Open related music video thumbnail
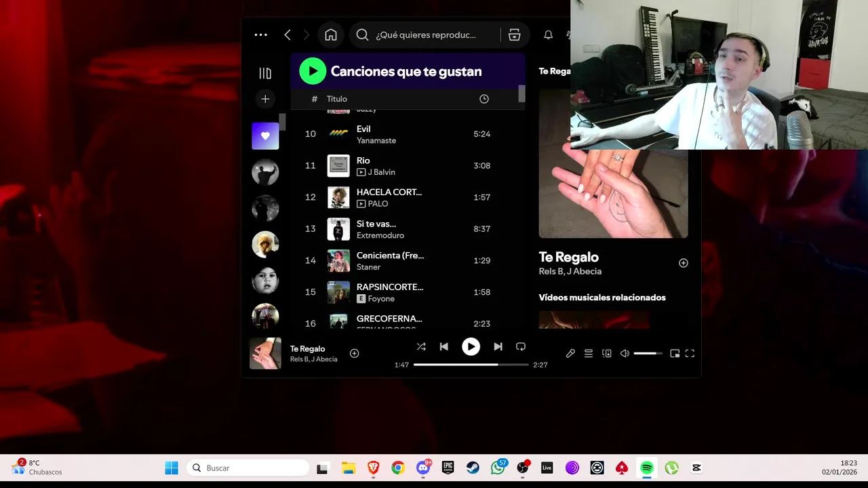This screenshot has width=868, height=488. [594, 320]
